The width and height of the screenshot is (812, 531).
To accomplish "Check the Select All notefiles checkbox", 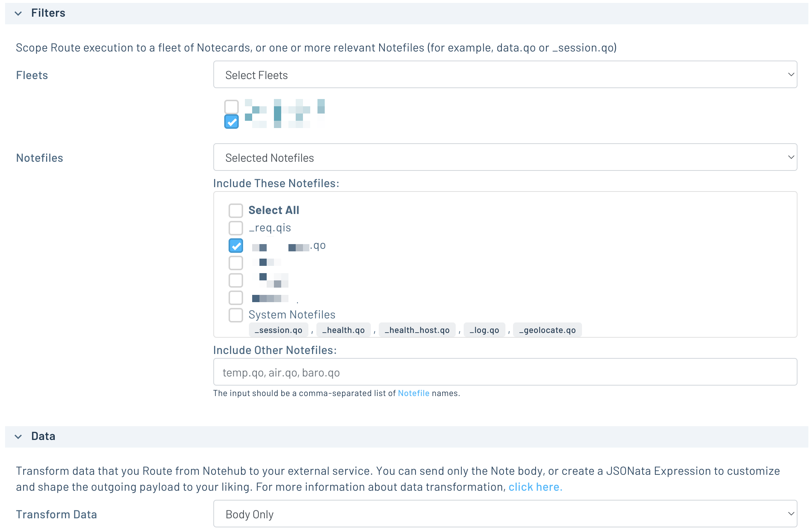I will click(236, 210).
